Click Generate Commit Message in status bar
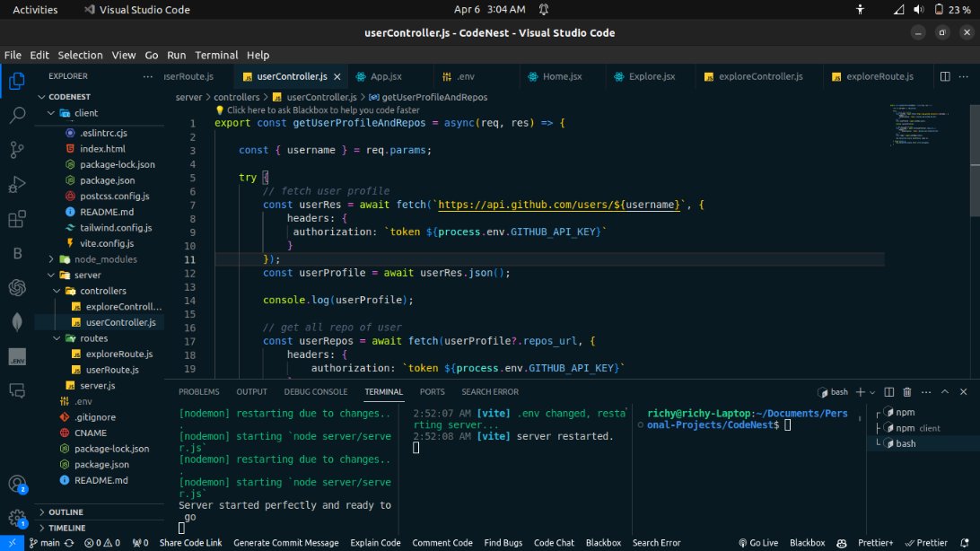Viewport: 980px width, 551px height. (x=285, y=543)
